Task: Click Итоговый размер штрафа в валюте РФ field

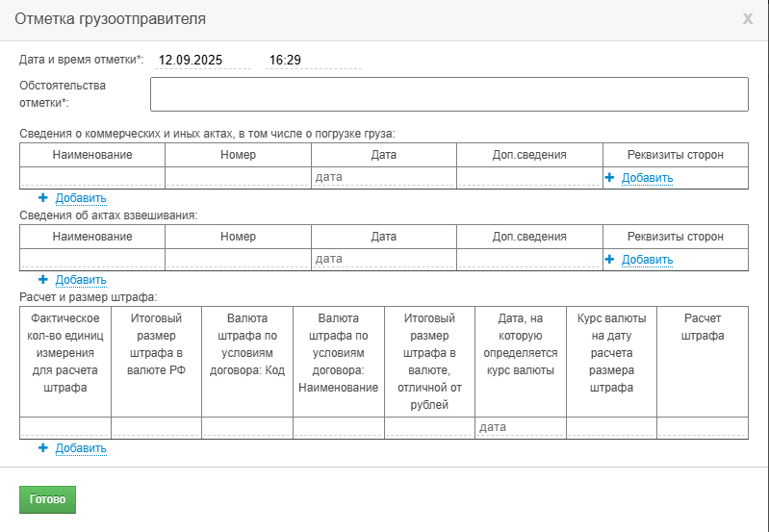Action: coord(156,427)
